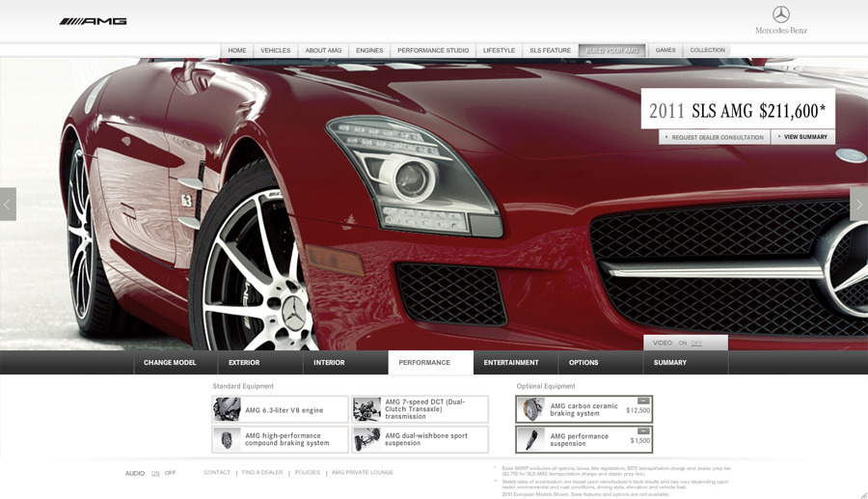
Task: Turn video OFF
Action: [696, 344]
